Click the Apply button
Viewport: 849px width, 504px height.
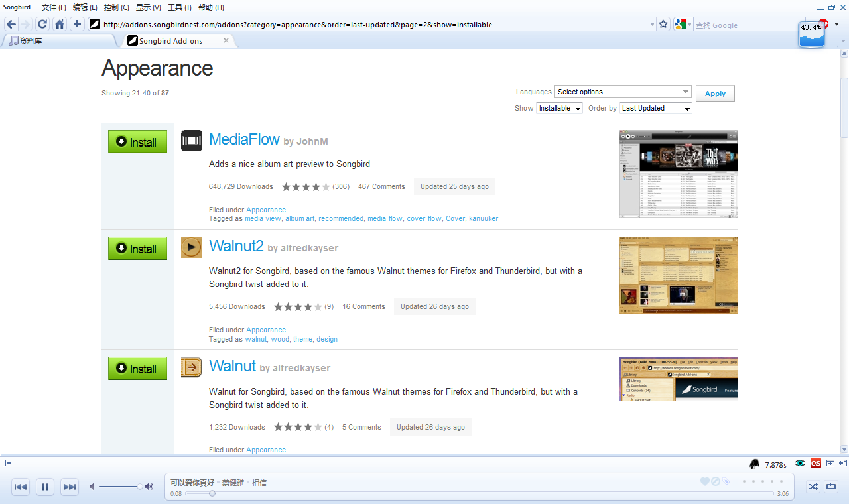715,94
